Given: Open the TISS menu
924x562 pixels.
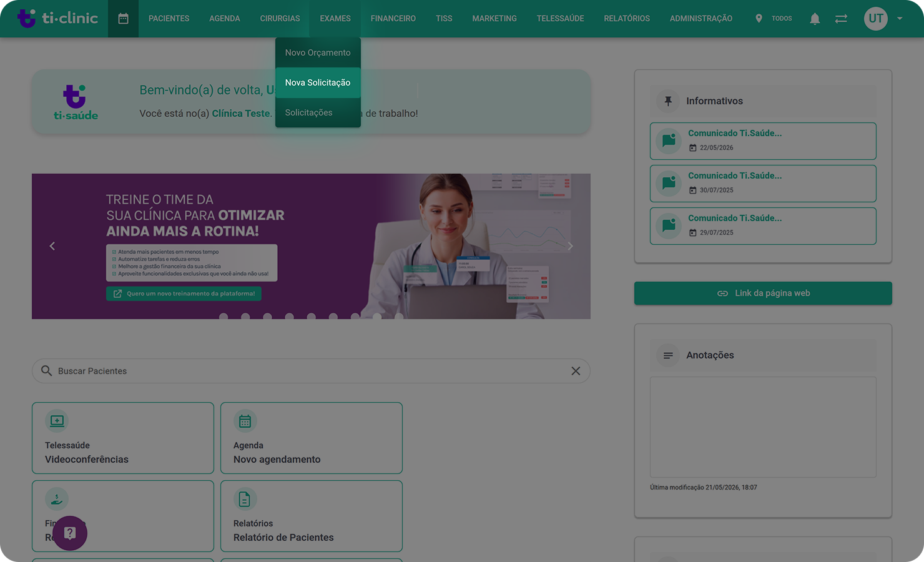Looking at the screenshot, I should (x=444, y=19).
